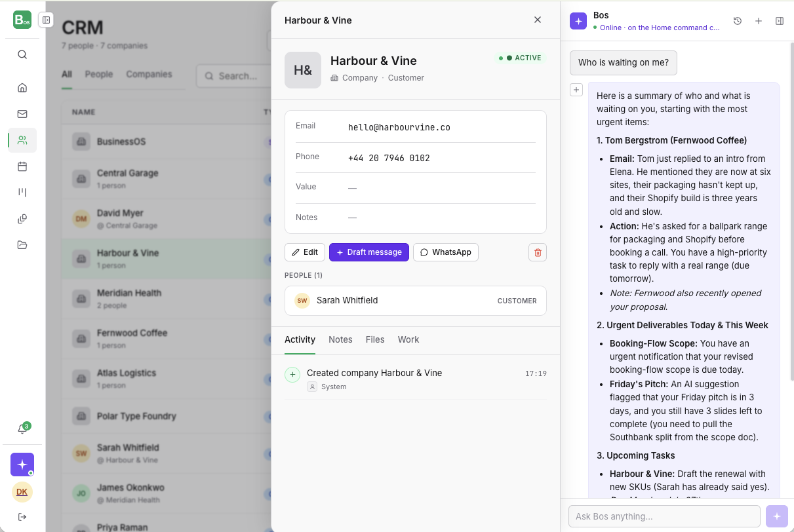Click the Value field dash
Image resolution: width=794 pixels, height=532 pixels.
[352, 188]
